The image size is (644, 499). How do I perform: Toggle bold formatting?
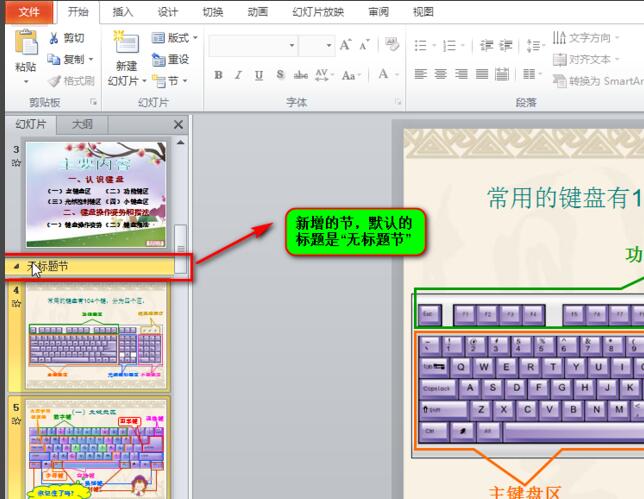[217, 75]
